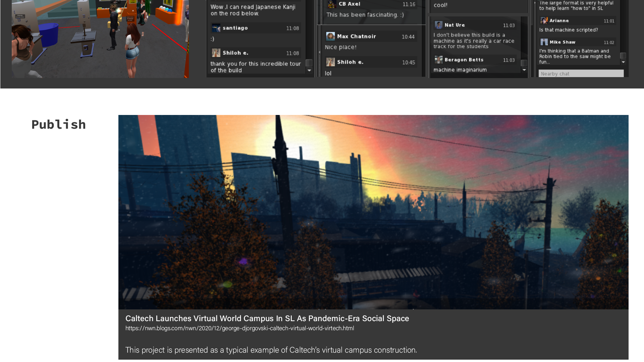Click Shiloh e. avatar at 10:45
The image size is (644, 362).
coord(330,62)
